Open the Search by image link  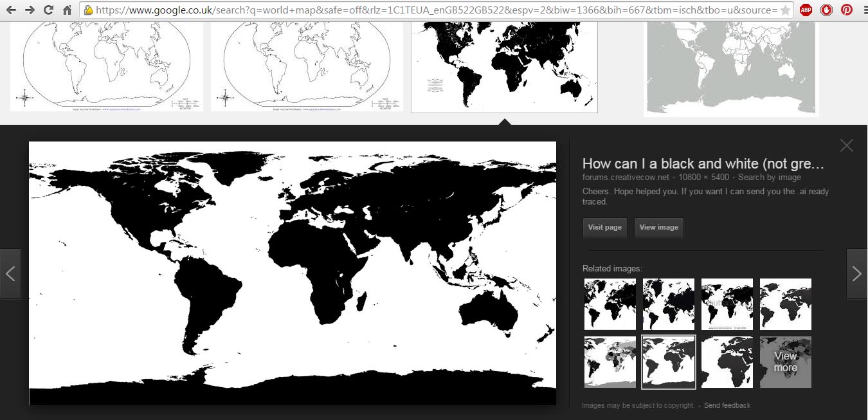[769, 178]
